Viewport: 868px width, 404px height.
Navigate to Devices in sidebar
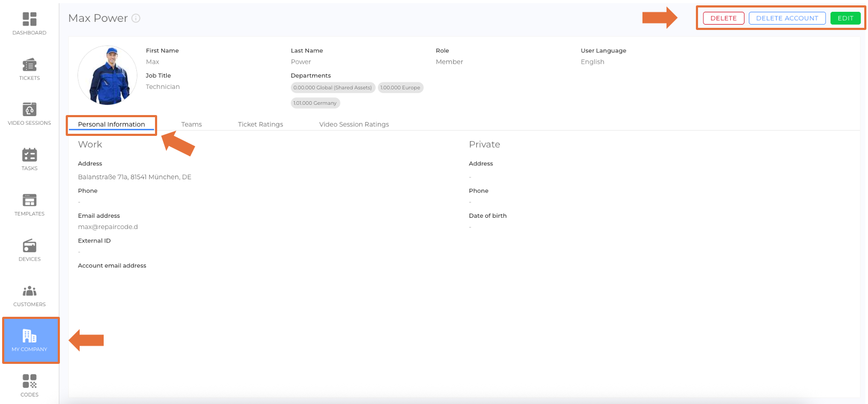click(x=29, y=250)
